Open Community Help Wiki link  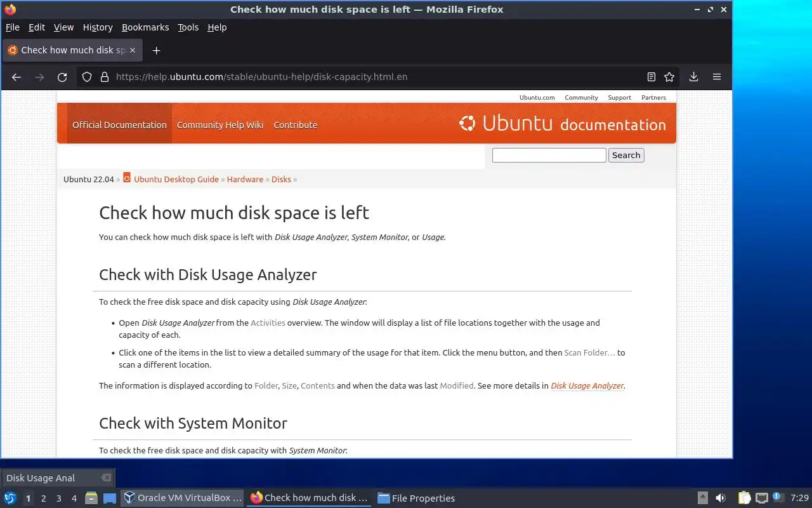point(220,124)
